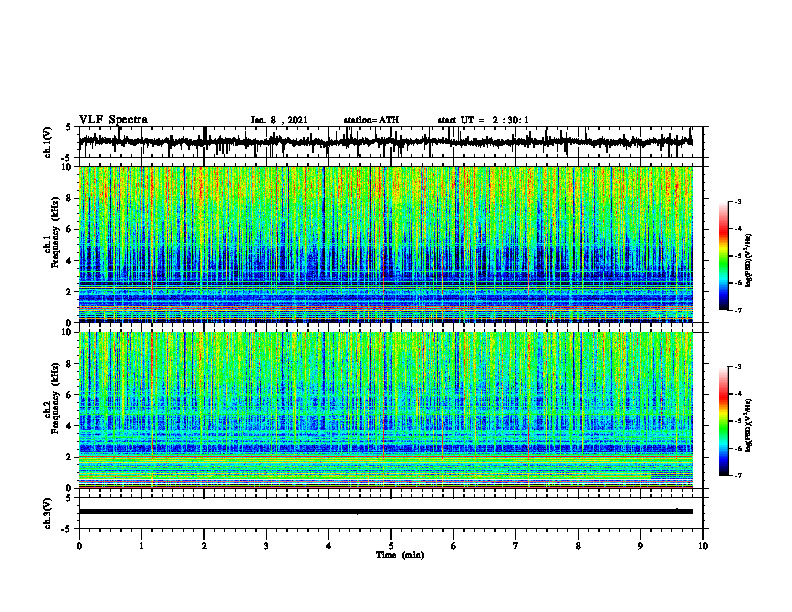
Task: Click the "5" tick on the time axis
Action: pos(391,546)
